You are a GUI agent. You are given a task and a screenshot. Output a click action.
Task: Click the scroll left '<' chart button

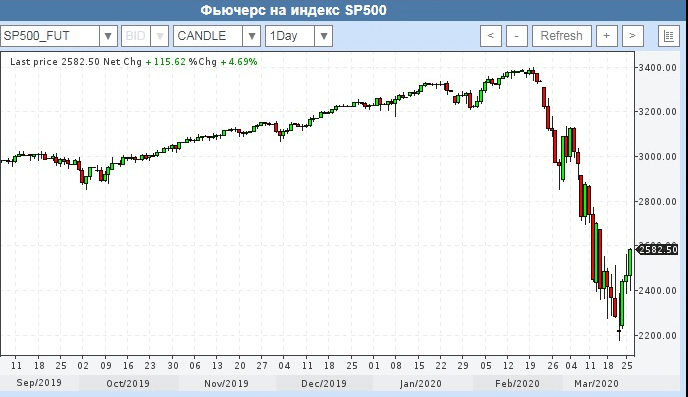(x=491, y=36)
